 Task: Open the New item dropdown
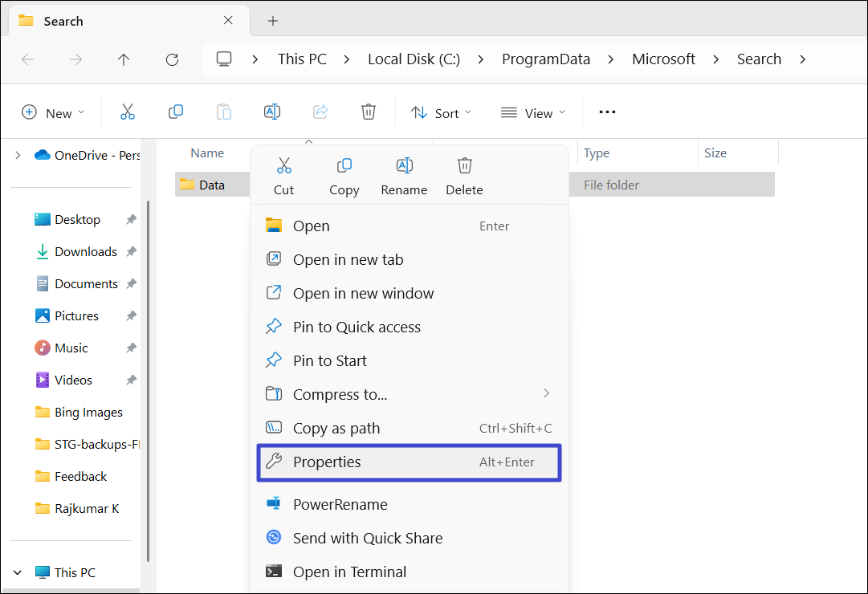pyautogui.click(x=53, y=112)
